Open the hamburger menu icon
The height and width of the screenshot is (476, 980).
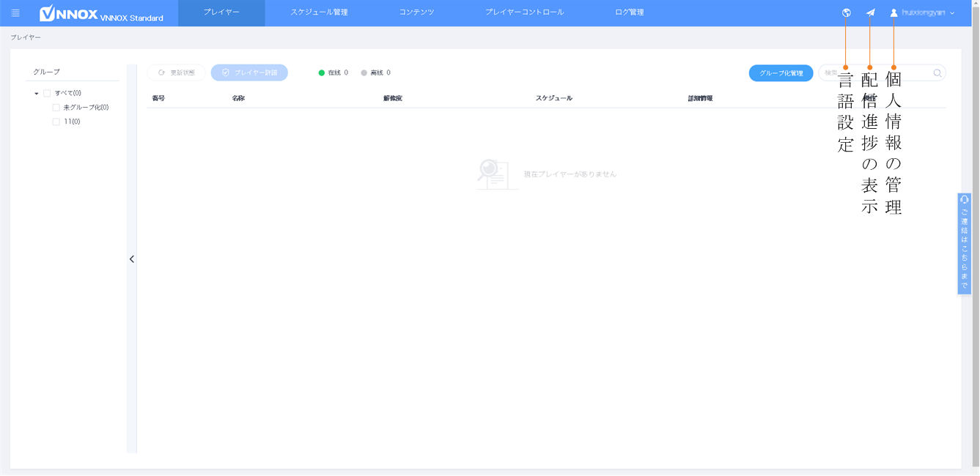coord(15,13)
